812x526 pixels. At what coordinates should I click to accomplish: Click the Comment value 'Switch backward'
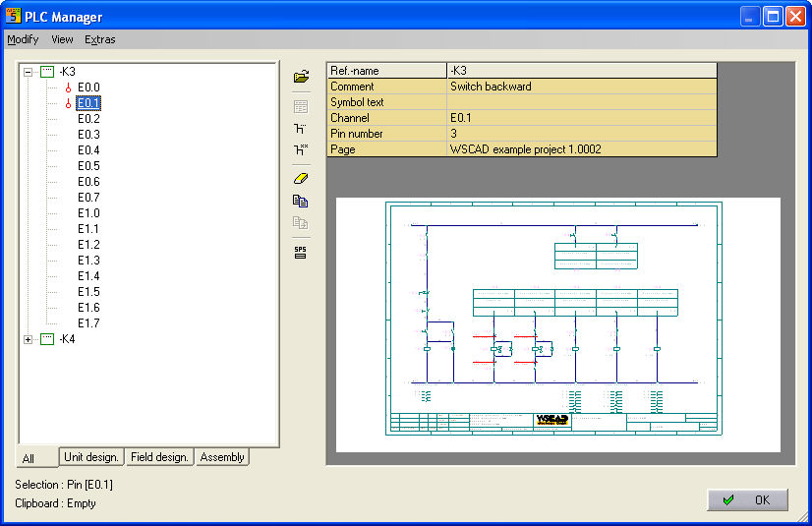click(x=582, y=87)
